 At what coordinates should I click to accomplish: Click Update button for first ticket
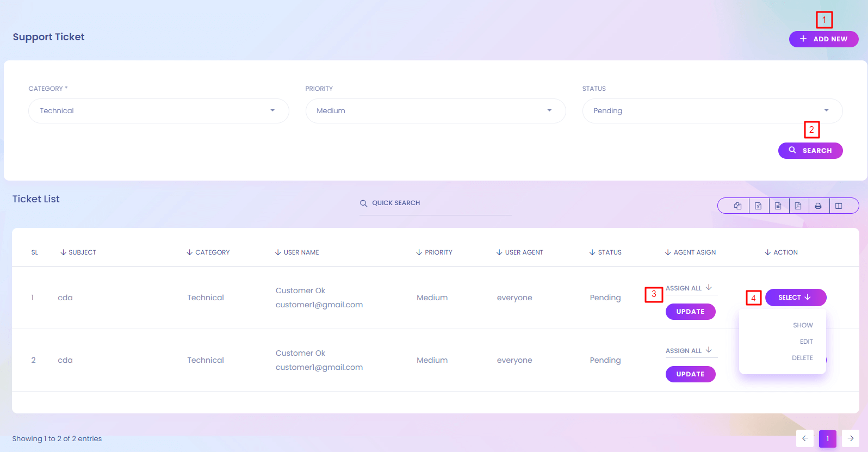tap(690, 312)
